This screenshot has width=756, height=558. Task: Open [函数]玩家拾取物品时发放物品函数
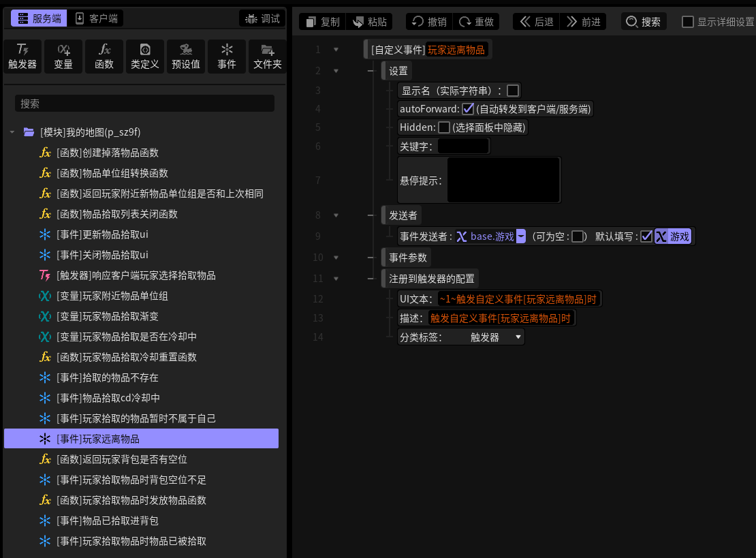pyautogui.click(x=131, y=500)
